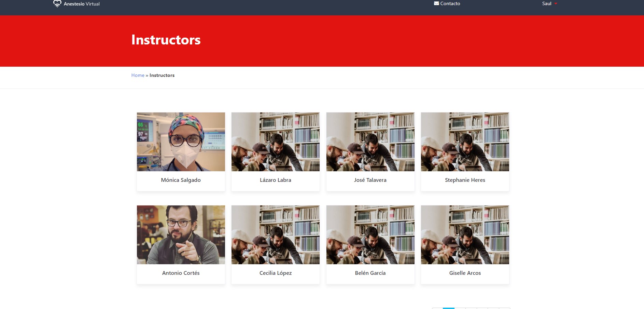Click the Giselle Arcos card image
The image size is (644, 309).
(x=465, y=235)
